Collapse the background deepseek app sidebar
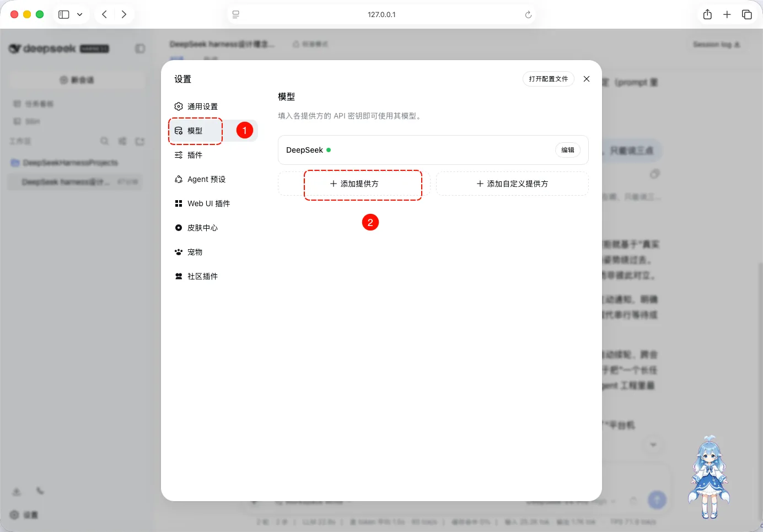This screenshot has width=763, height=532. [140, 49]
